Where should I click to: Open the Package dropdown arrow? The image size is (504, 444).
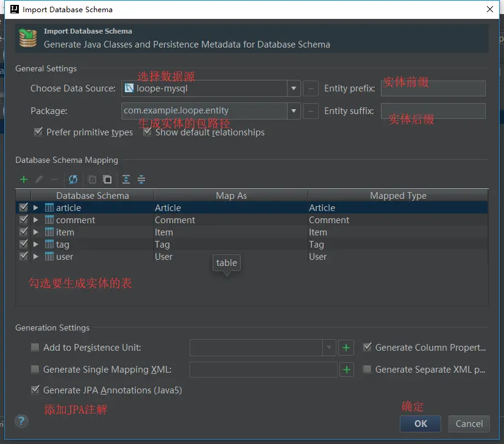(x=294, y=111)
